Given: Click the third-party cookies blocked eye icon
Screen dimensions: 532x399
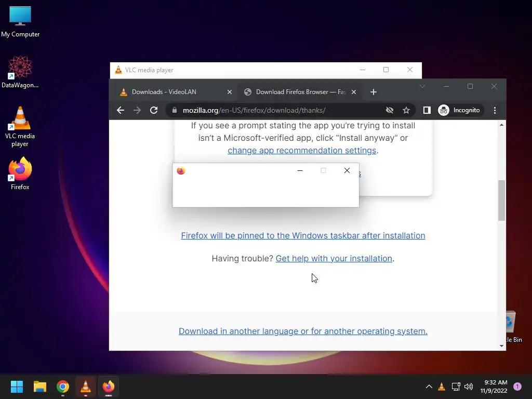Looking at the screenshot, I should (390, 110).
